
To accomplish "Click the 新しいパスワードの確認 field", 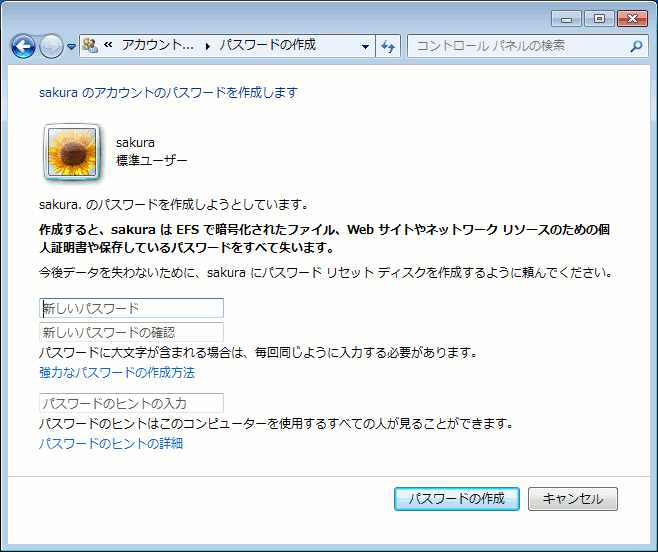I will click(131, 332).
